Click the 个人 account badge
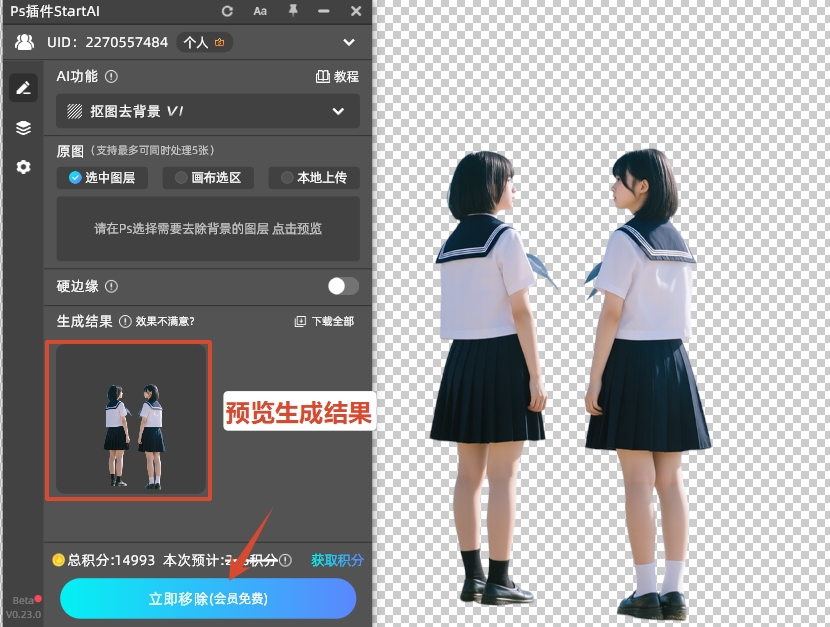Screen dimensions: 830x627 (203, 42)
